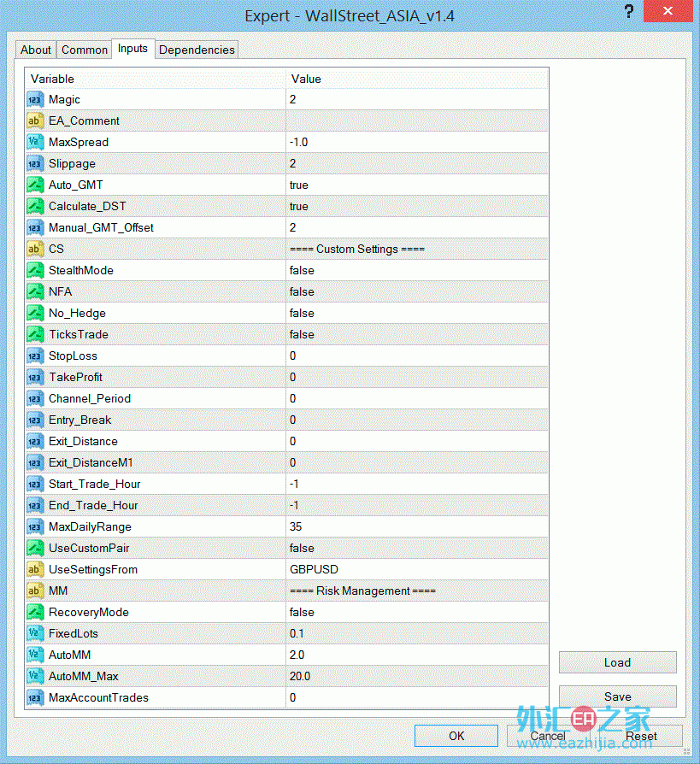Screen dimensions: 700x764
Task: Click the Slippage value 2
Action: click(x=292, y=164)
